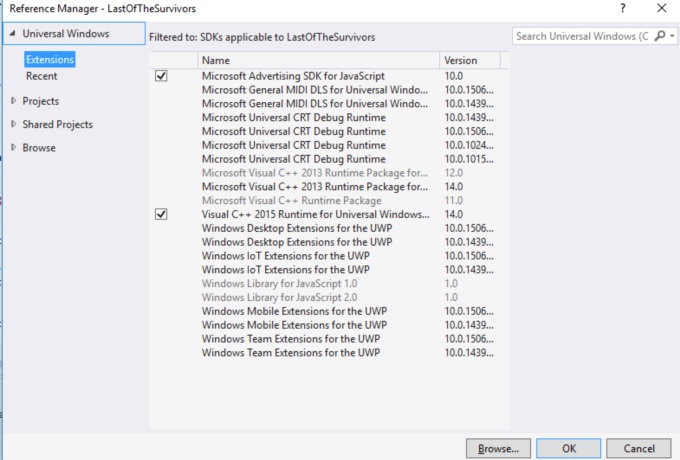
Task: Sort list by Name column header
Action: click(x=318, y=60)
